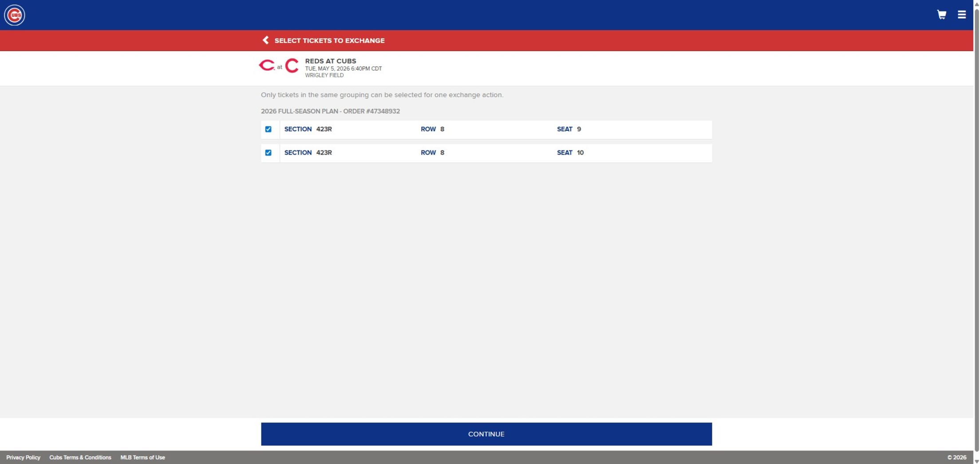Click the 'Select Tickets to Exchange' header title
980x464 pixels.
pos(329,40)
